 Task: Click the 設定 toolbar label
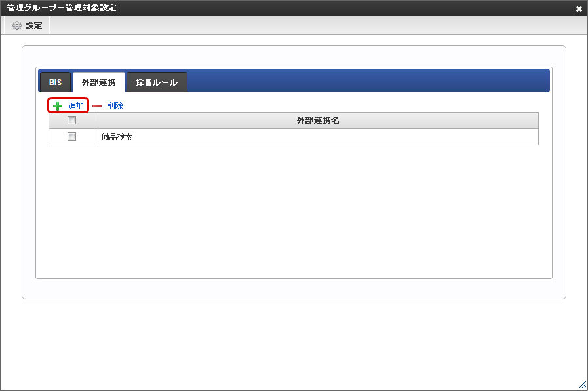coord(33,26)
